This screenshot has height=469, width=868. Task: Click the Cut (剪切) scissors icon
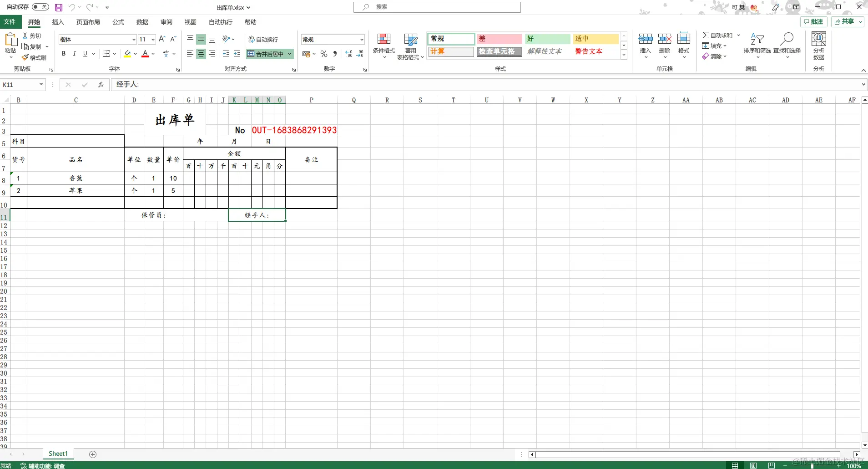(25, 36)
